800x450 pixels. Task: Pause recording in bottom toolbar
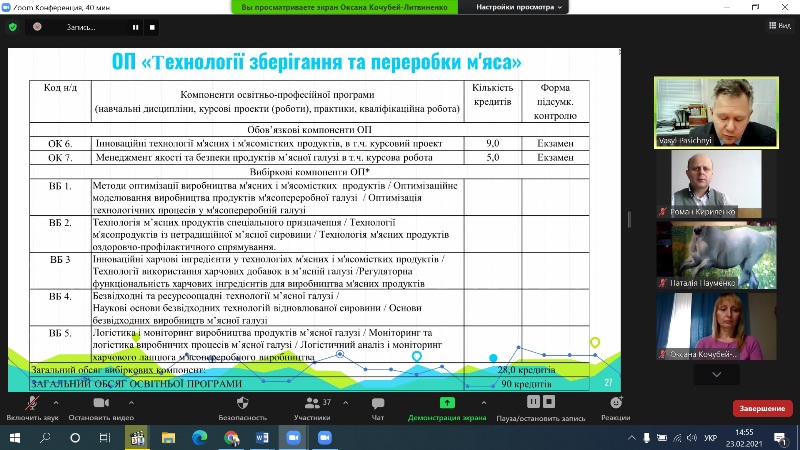533,402
